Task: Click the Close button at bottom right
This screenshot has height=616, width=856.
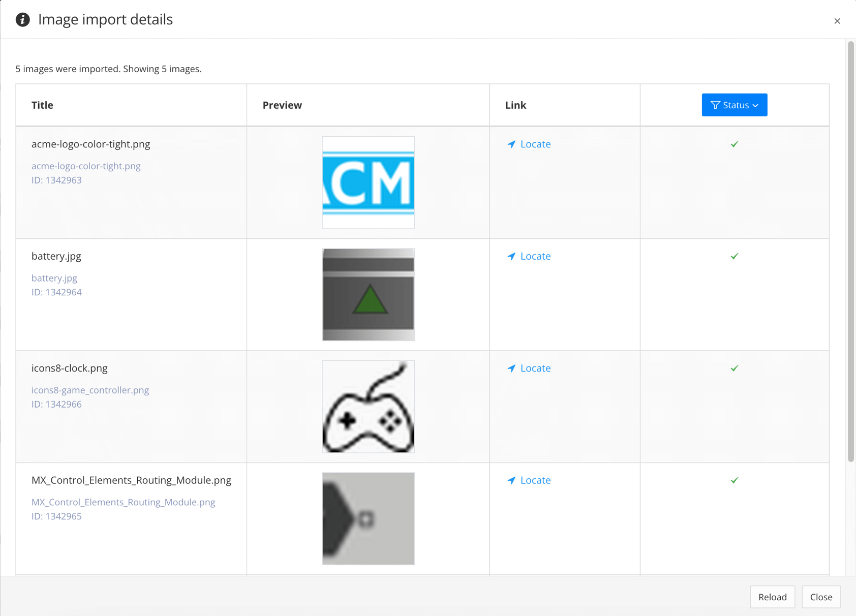Action: point(821,597)
